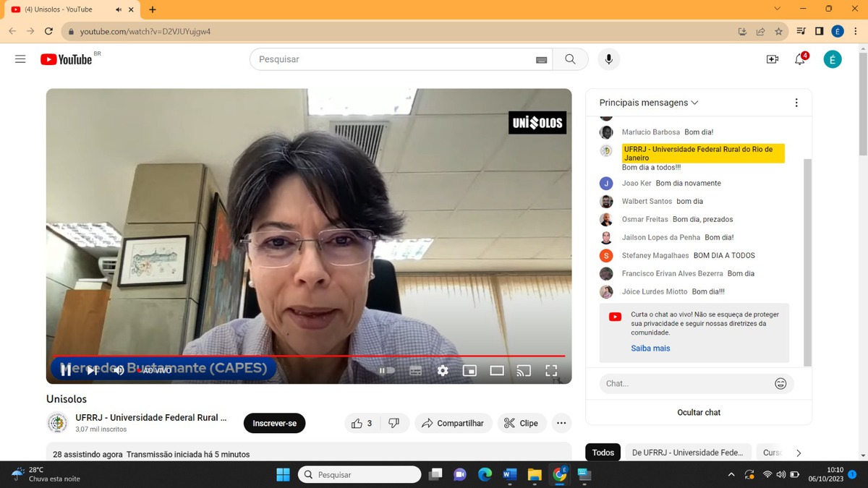Open the more actions menu beside Clipe
The width and height of the screenshot is (868, 488).
click(x=561, y=423)
